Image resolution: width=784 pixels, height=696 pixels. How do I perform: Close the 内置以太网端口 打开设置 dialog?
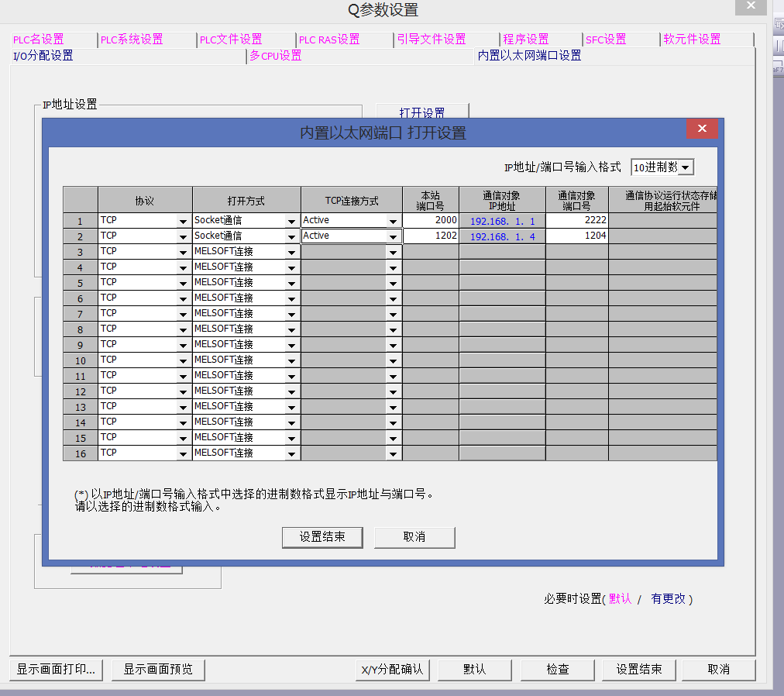(x=702, y=129)
